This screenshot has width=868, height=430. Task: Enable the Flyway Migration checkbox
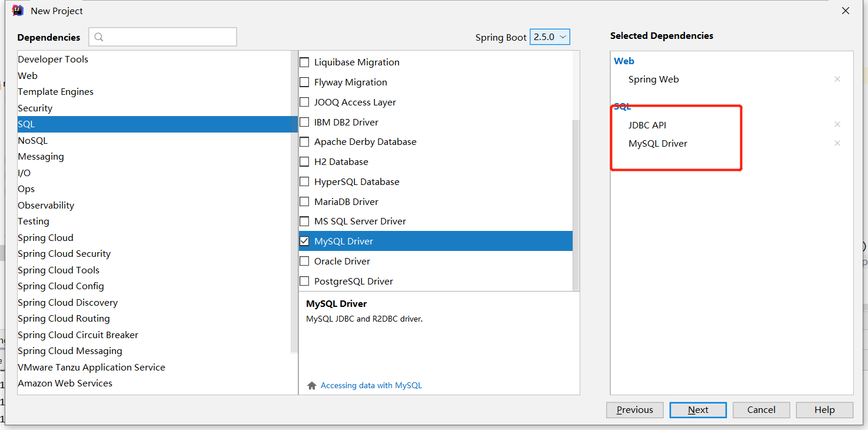pyautogui.click(x=304, y=82)
